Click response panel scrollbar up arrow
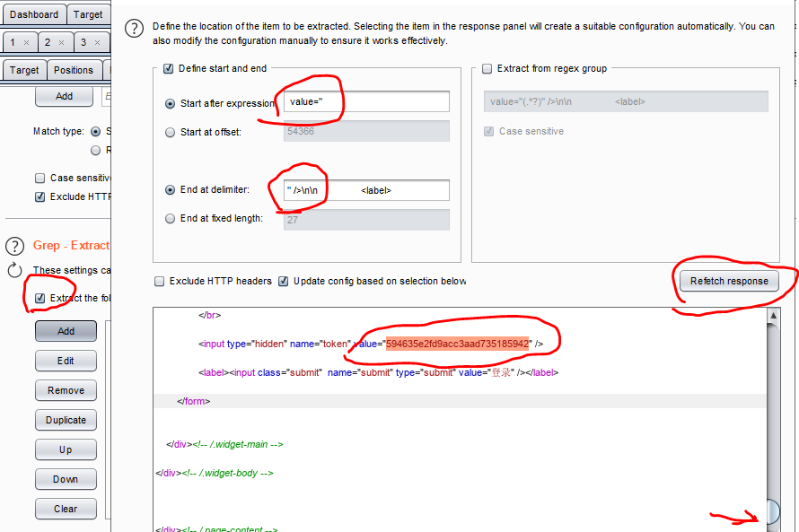 click(x=773, y=316)
